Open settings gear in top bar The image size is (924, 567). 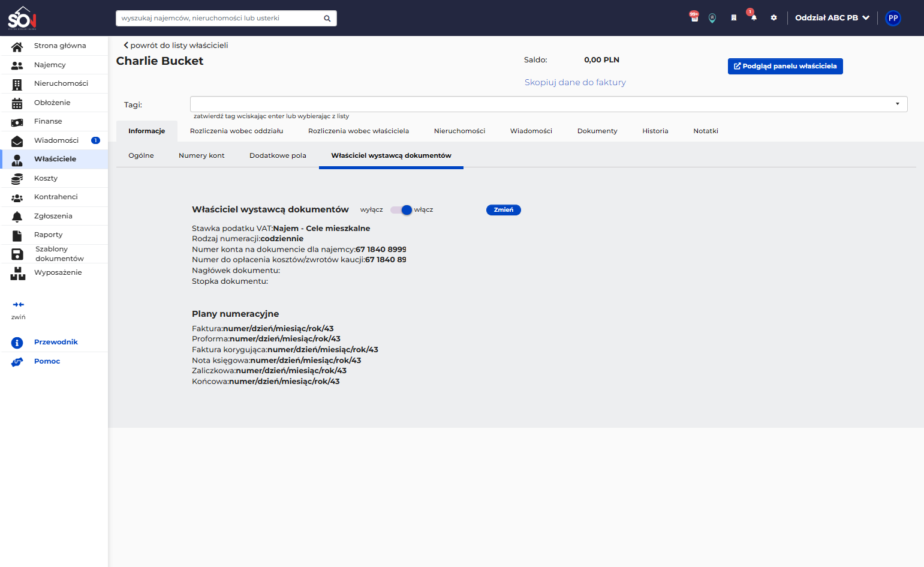[x=774, y=18]
